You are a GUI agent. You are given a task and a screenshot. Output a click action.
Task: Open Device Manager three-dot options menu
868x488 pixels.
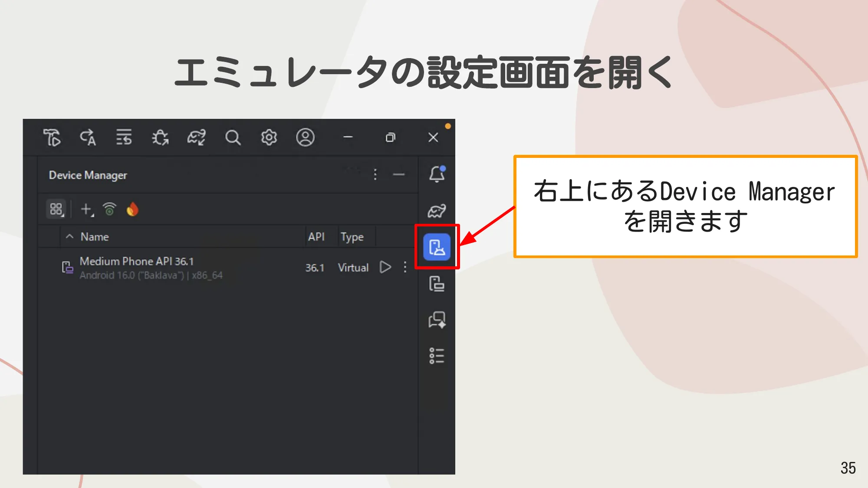coord(375,175)
